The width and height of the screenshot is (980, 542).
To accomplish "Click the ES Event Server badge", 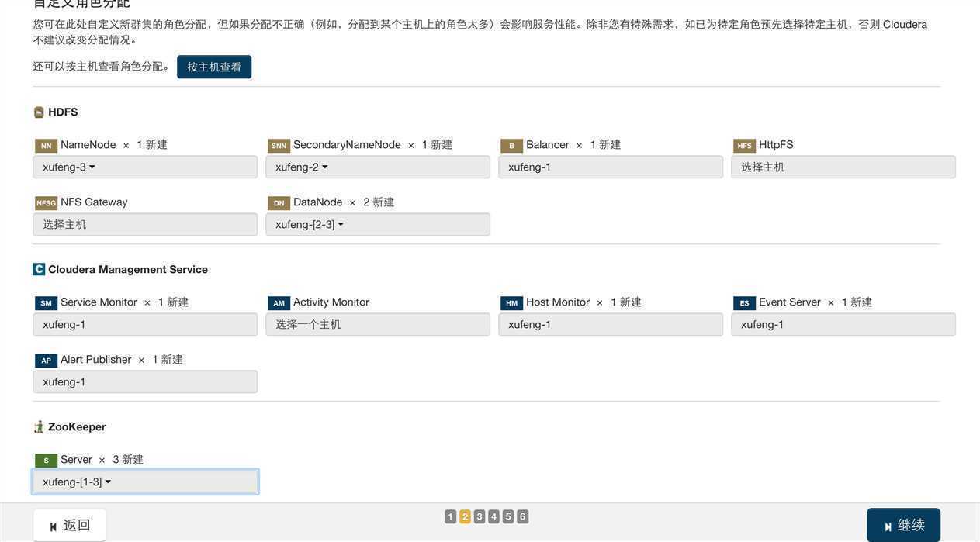I will (x=745, y=303).
